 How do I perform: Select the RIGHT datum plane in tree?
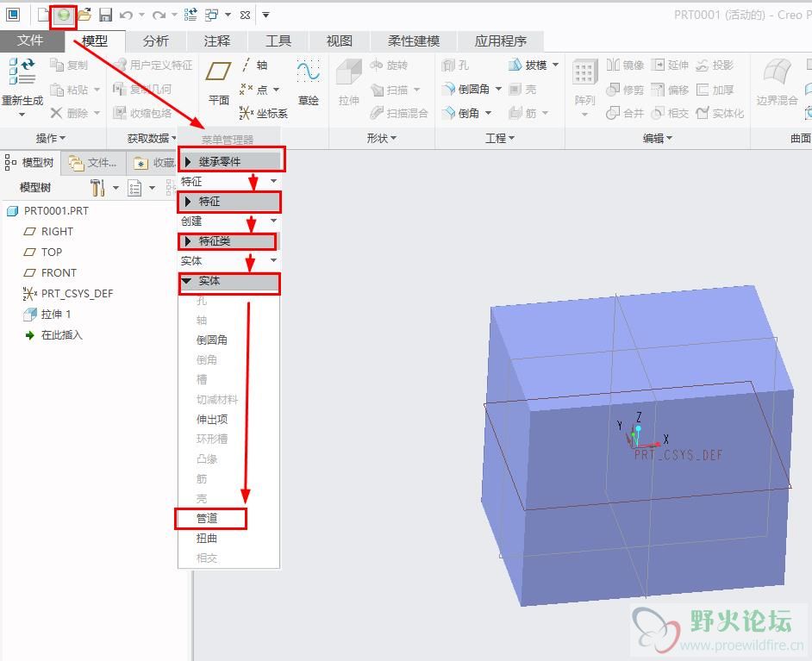(48, 231)
